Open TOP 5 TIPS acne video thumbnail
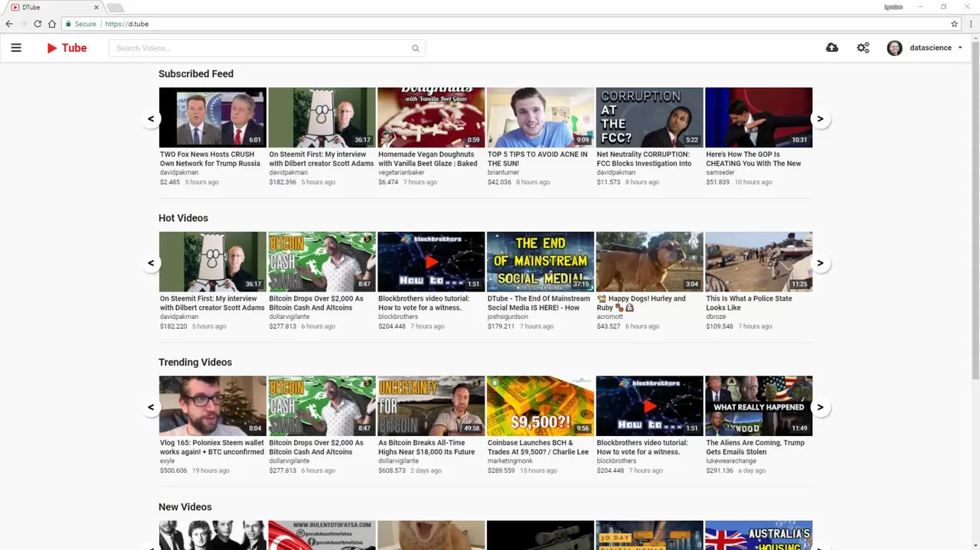 [x=541, y=117]
